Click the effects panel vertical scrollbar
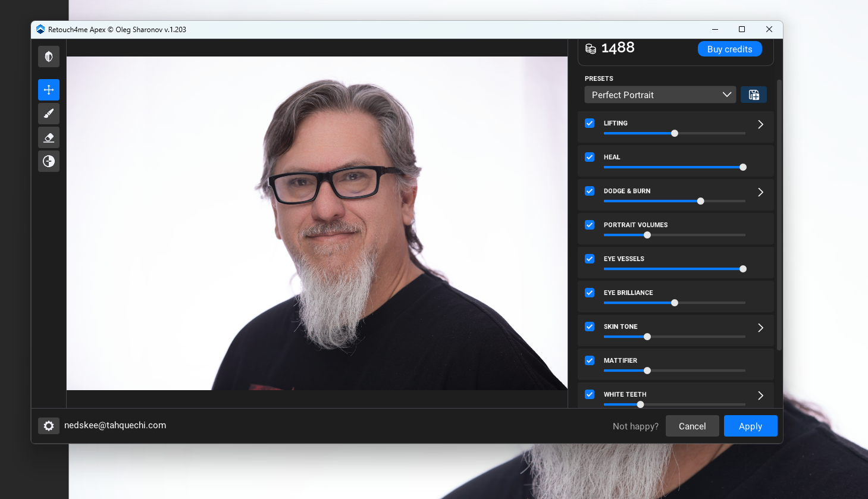The height and width of the screenshot is (499, 868). [x=779, y=214]
